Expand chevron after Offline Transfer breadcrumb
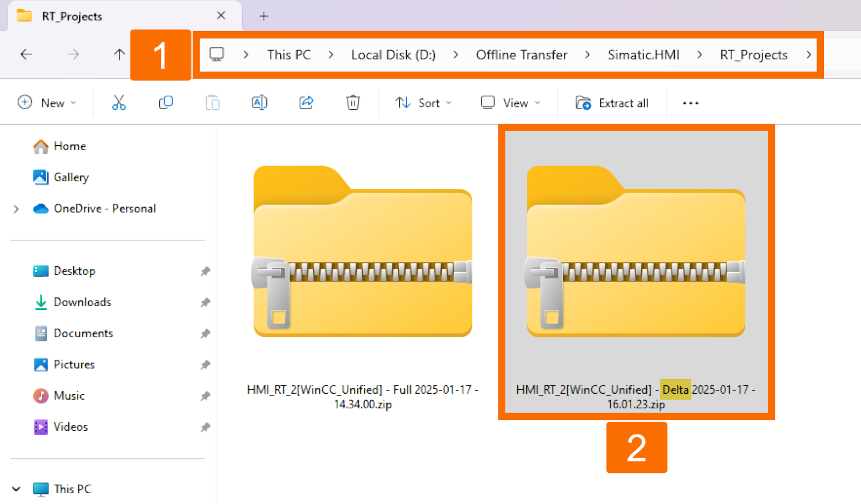 (587, 54)
